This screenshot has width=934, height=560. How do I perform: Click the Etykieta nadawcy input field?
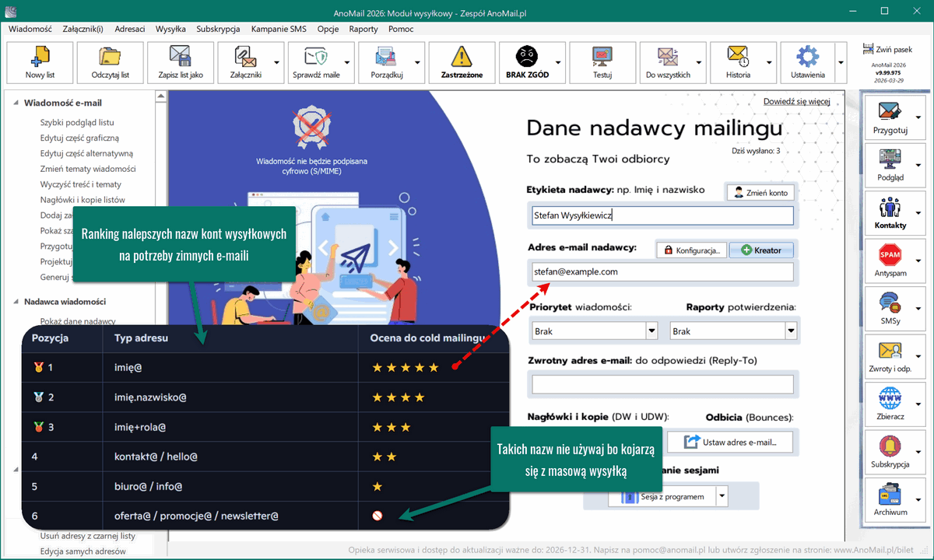(x=662, y=215)
